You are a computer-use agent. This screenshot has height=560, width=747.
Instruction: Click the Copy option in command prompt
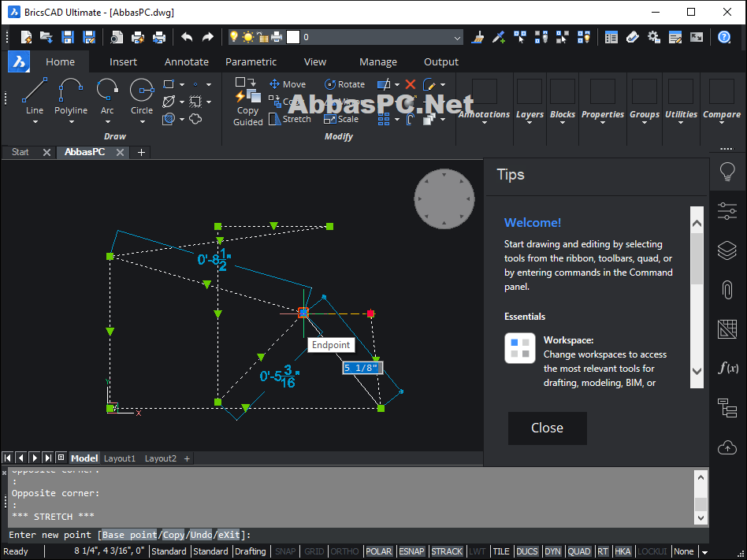(173, 535)
